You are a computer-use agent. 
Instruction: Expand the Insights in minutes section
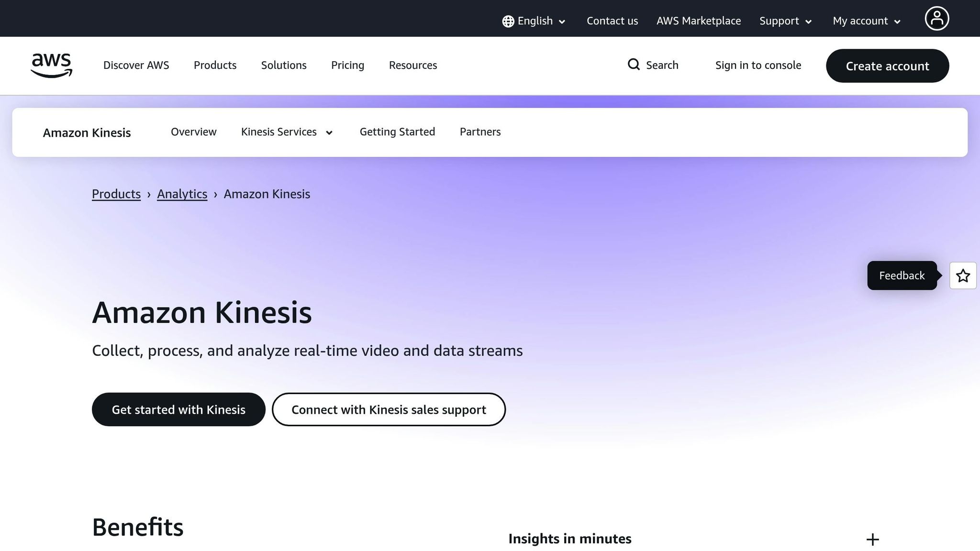pyautogui.click(x=872, y=539)
